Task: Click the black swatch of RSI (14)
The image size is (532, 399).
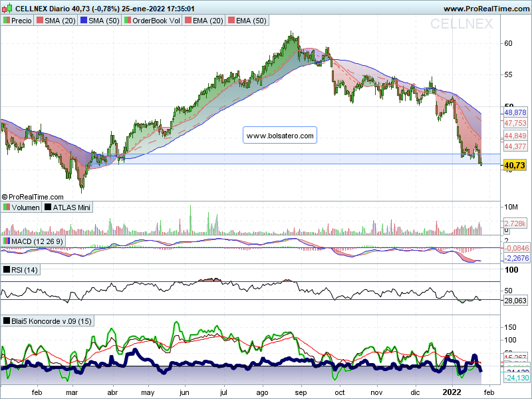Action: [x=7, y=270]
